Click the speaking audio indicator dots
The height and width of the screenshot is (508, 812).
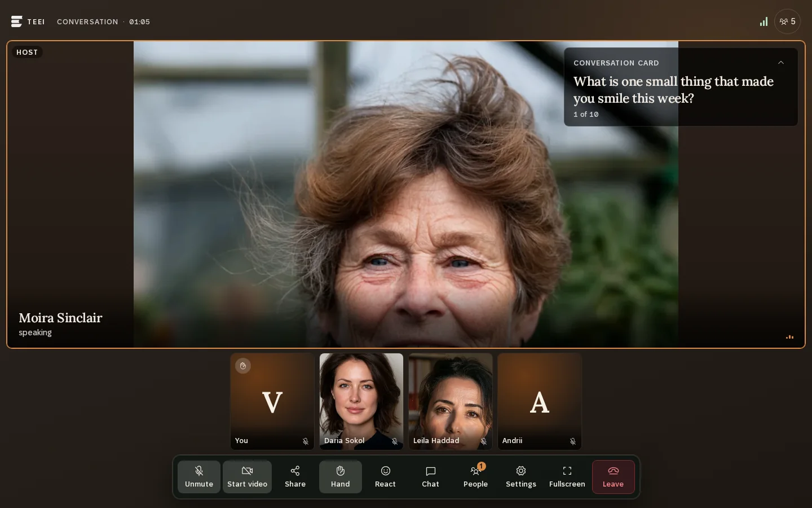[x=789, y=337]
